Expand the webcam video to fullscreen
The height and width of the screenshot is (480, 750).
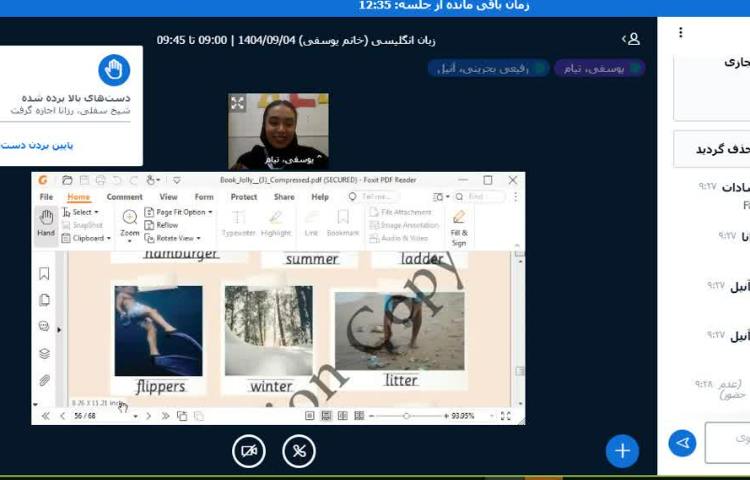click(237, 103)
